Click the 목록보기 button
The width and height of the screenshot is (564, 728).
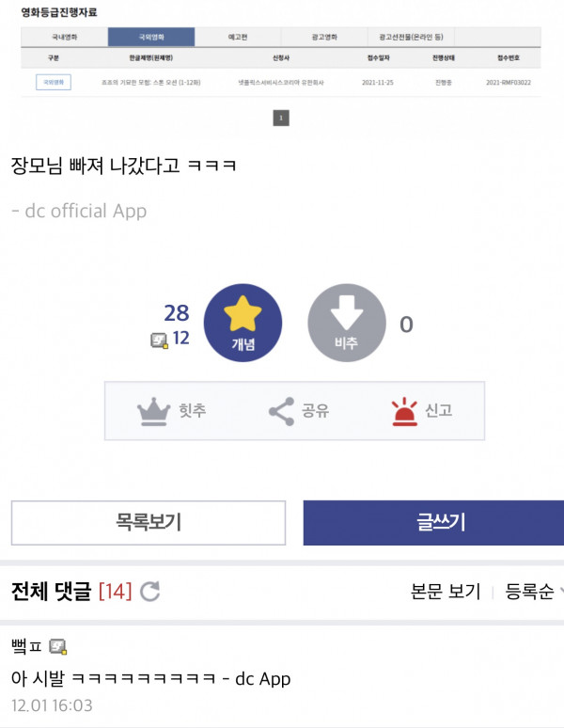pyautogui.click(x=149, y=522)
